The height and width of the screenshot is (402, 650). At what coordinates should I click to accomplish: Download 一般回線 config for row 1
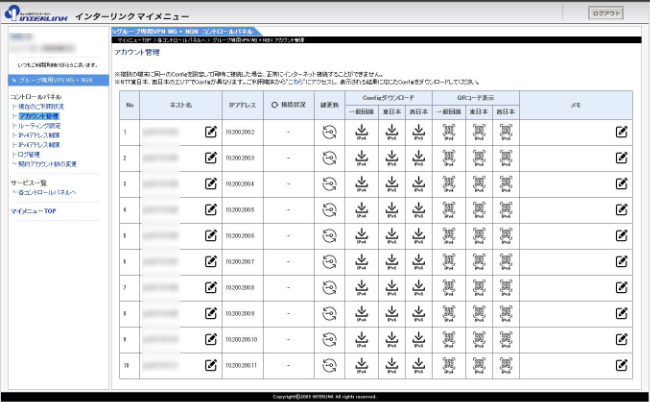[361, 131]
